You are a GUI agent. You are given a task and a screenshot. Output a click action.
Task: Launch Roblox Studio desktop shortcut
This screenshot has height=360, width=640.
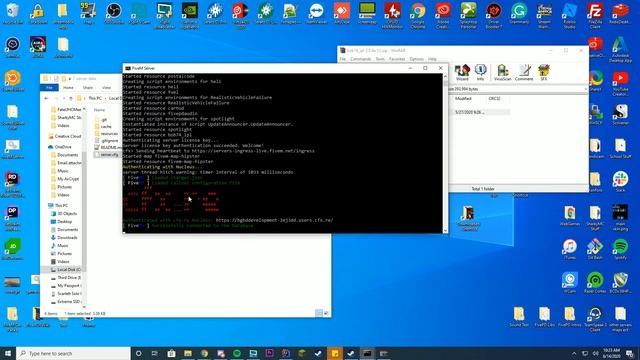pos(570,15)
